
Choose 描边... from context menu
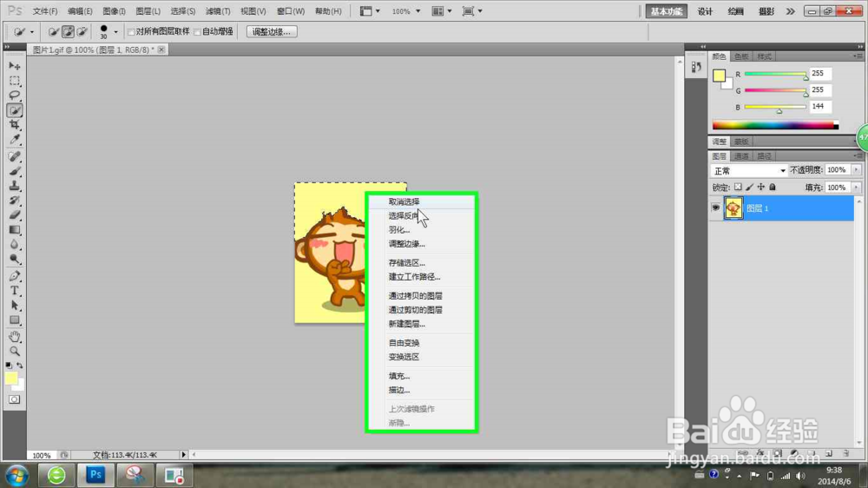(398, 390)
